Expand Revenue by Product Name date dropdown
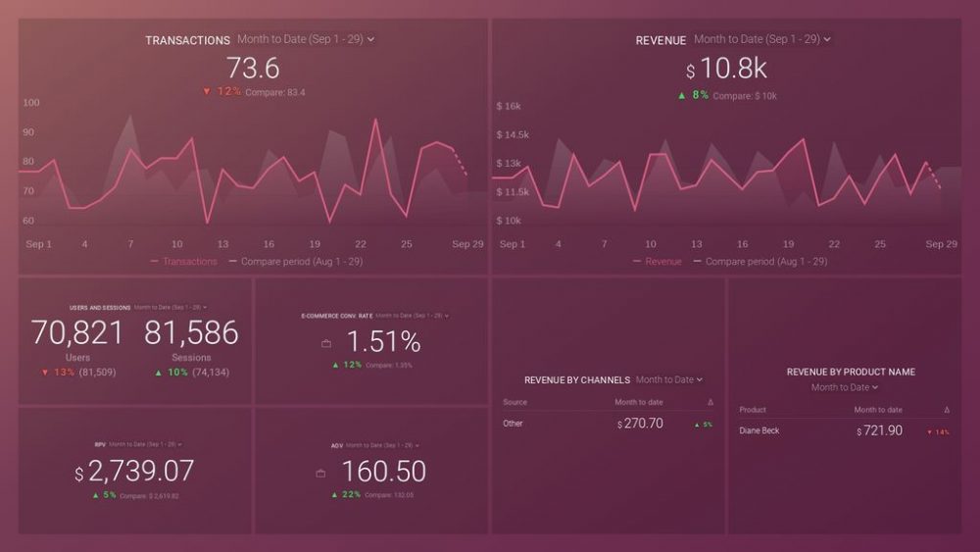This screenshot has height=552, width=980. [845, 387]
